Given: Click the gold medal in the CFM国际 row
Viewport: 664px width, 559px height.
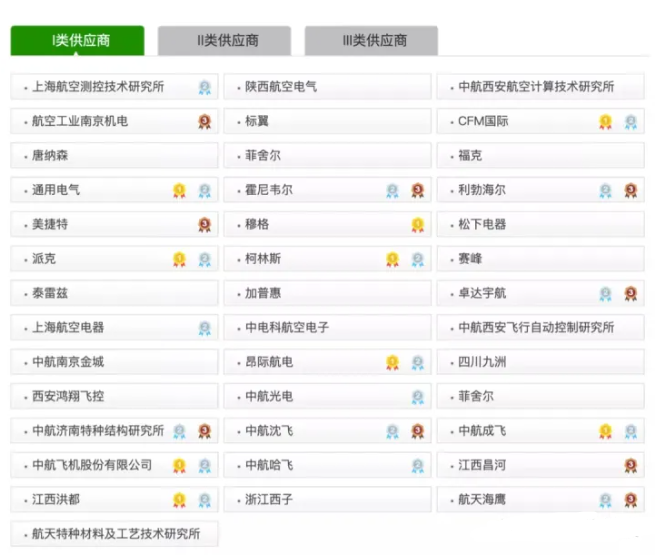Looking at the screenshot, I should pyautogui.click(x=606, y=122).
